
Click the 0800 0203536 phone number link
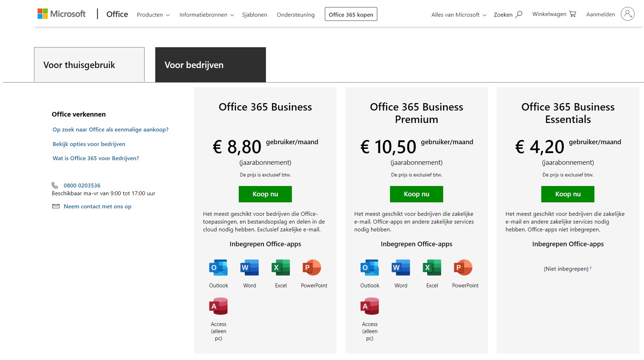tap(82, 185)
